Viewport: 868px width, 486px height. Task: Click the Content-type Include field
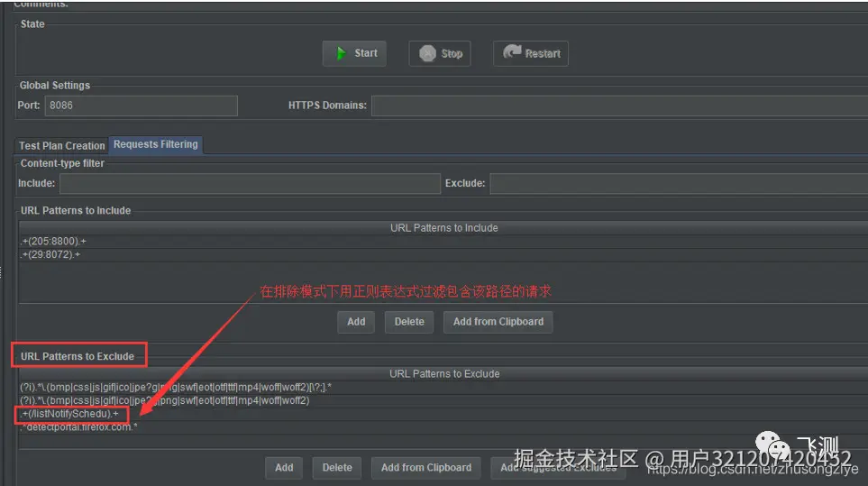click(250, 183)
